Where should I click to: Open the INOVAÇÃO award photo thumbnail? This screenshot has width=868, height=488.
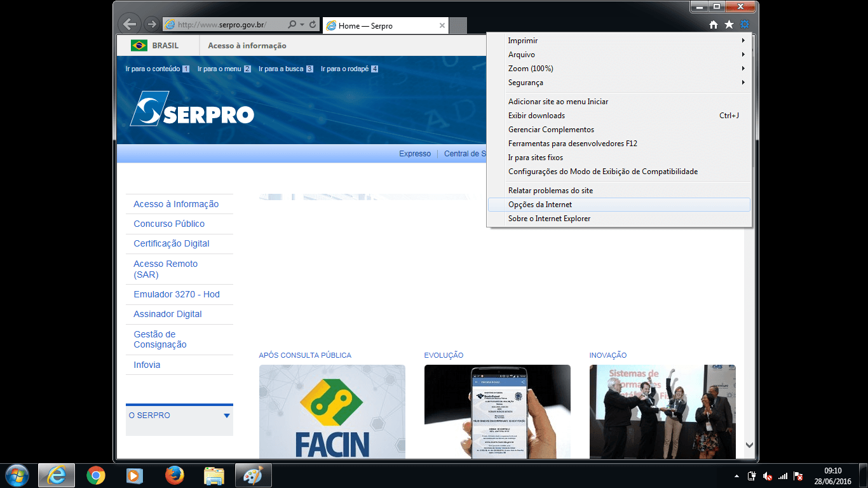(663, 412)
